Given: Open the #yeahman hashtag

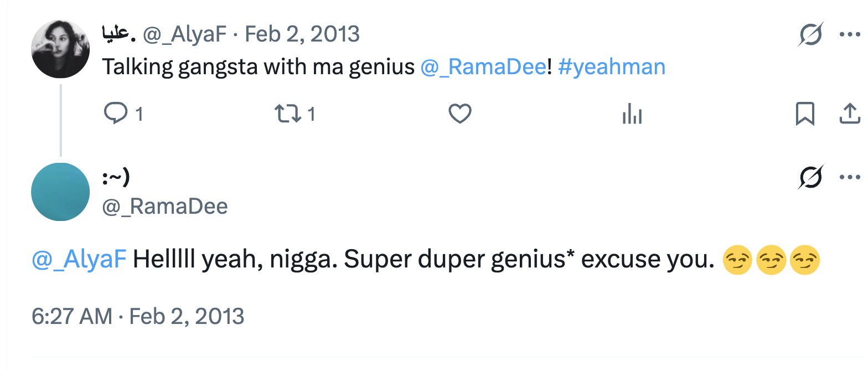Looking at the screenshot, I should (x=612, y=67).
